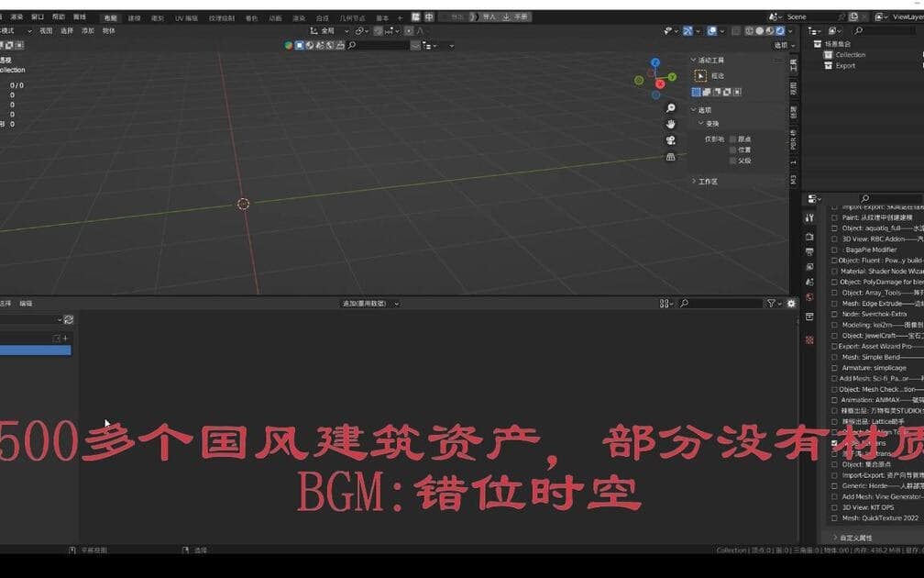The image size is (924, 578).
Task: Open the 添加 Add menu in viewport header
Action: coord(88,30)
